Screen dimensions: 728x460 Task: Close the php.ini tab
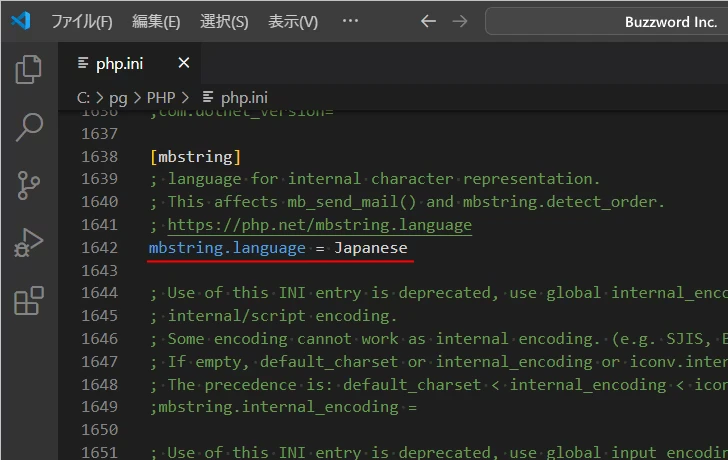[184, 63]
